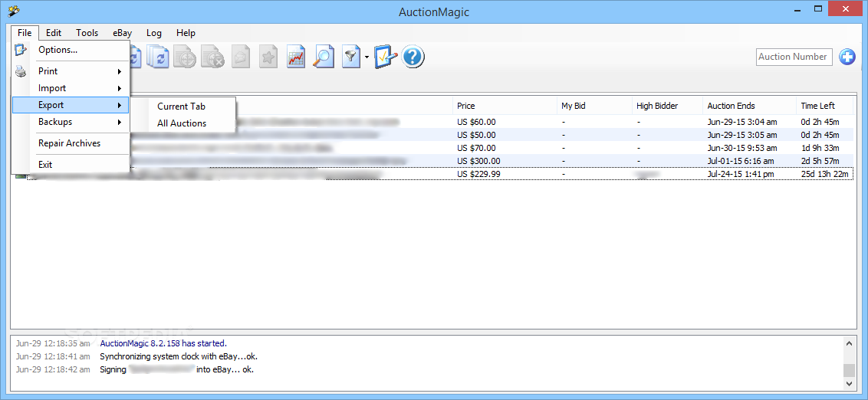Click the 2d 5h 57m time left cell
This screenshot has height=400, width=868.
[820, 161]
